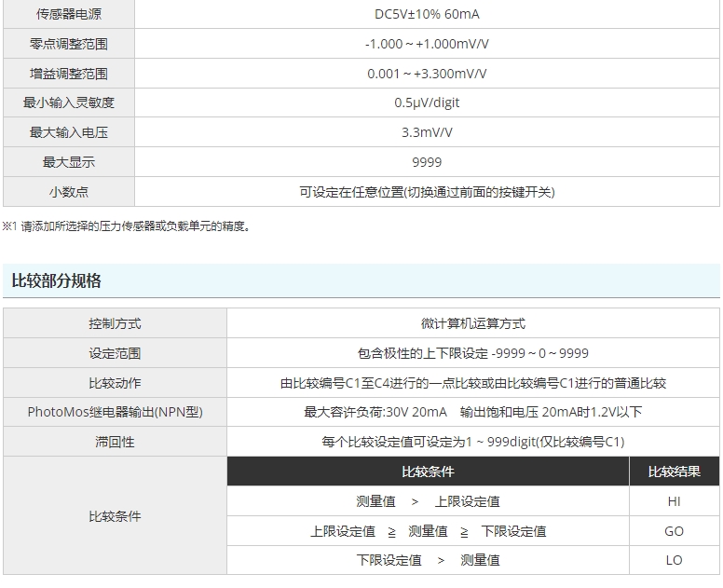This screenshot has width=723, height=588.
Task: Select the text '包含极性的上下限设定 -9999 ~ 0 ~ 9999'
Action: [x=473, y=353]
